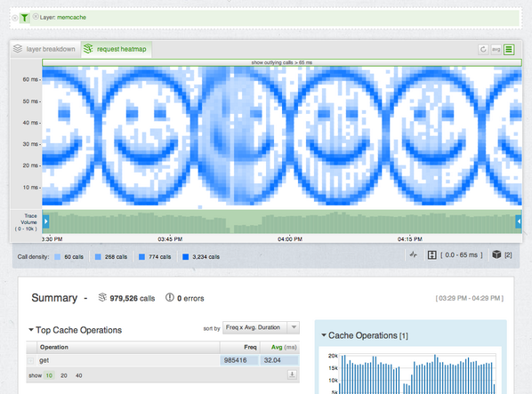Open the sort by Freq x Avg. Duration dropdown
Image resolution: width=532 pixels, height=394 pixels.
pos(261,327)
